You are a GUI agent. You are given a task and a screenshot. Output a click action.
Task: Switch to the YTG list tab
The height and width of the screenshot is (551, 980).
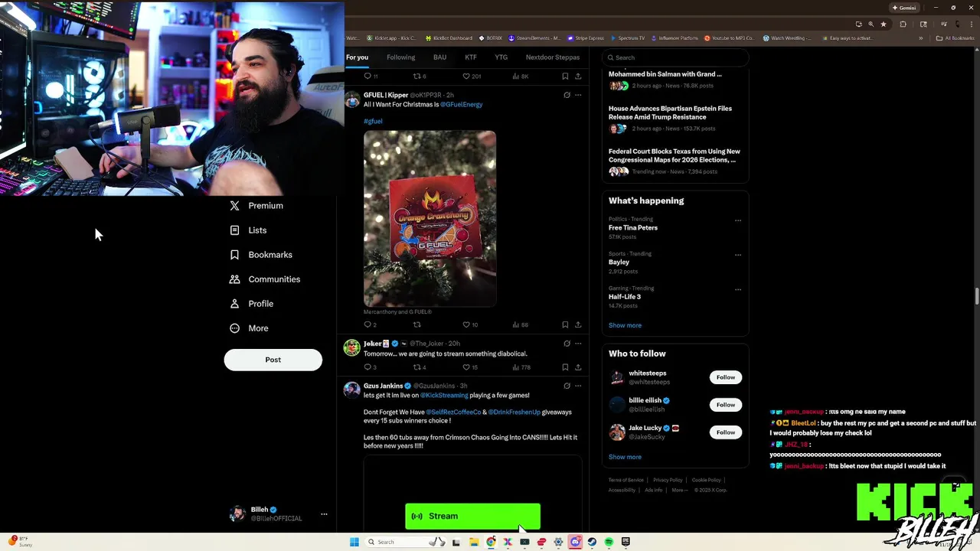(x=501, y=57)
